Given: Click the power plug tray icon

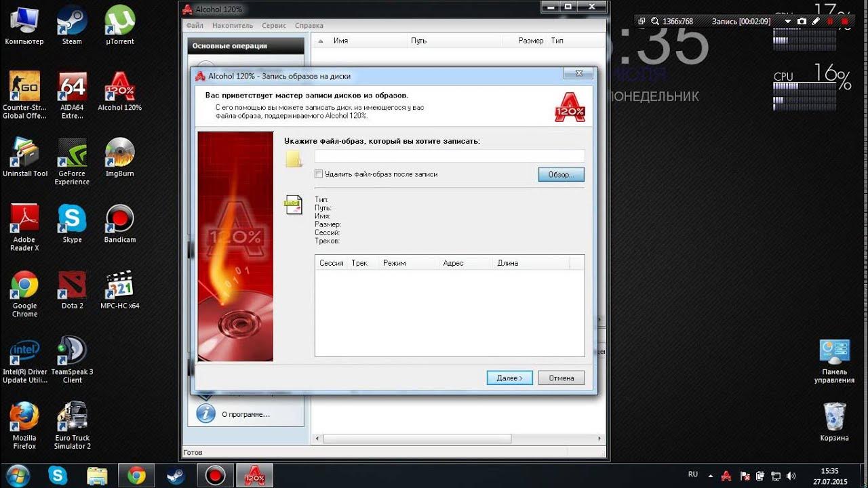Looking at the screenshot, I should pos(760,476).
